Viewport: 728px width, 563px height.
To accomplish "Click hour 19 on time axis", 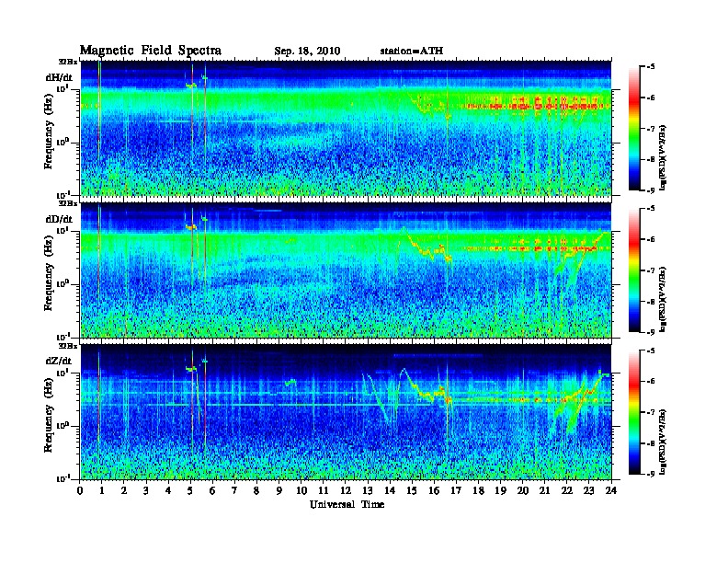I will coord(500,491).
